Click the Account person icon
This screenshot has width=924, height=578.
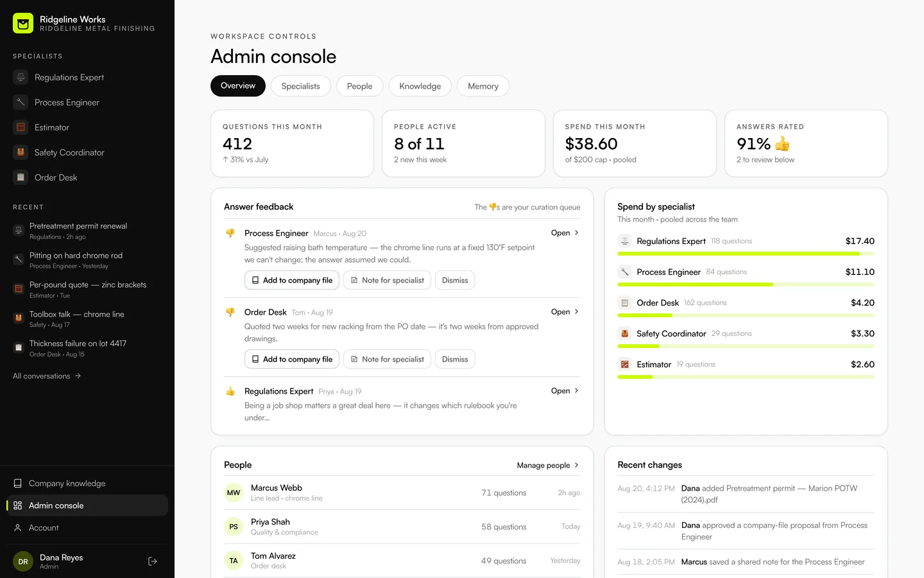(x=18, y=528)
